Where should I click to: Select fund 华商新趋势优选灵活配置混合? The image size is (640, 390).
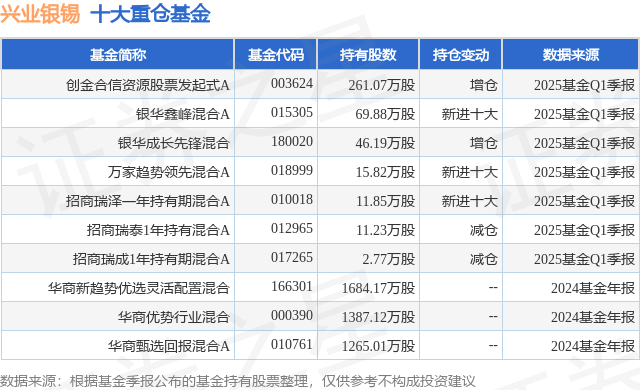tap(139, 288)
